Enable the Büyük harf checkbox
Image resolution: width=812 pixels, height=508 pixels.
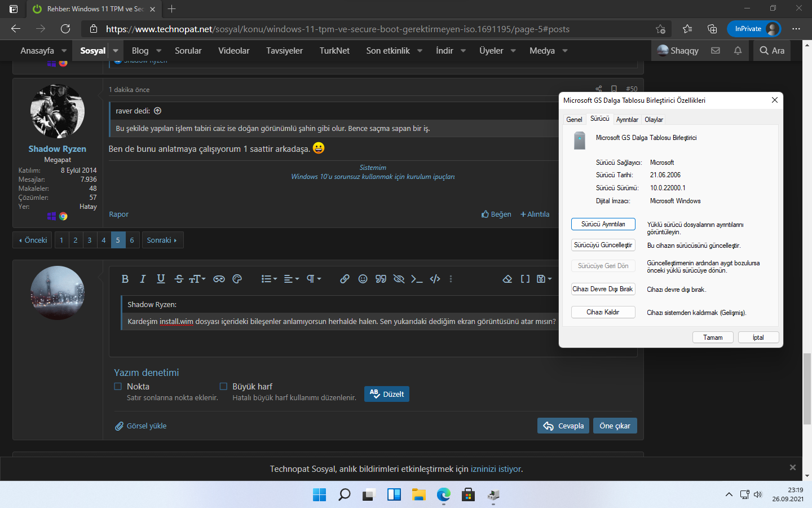point(223,387)
